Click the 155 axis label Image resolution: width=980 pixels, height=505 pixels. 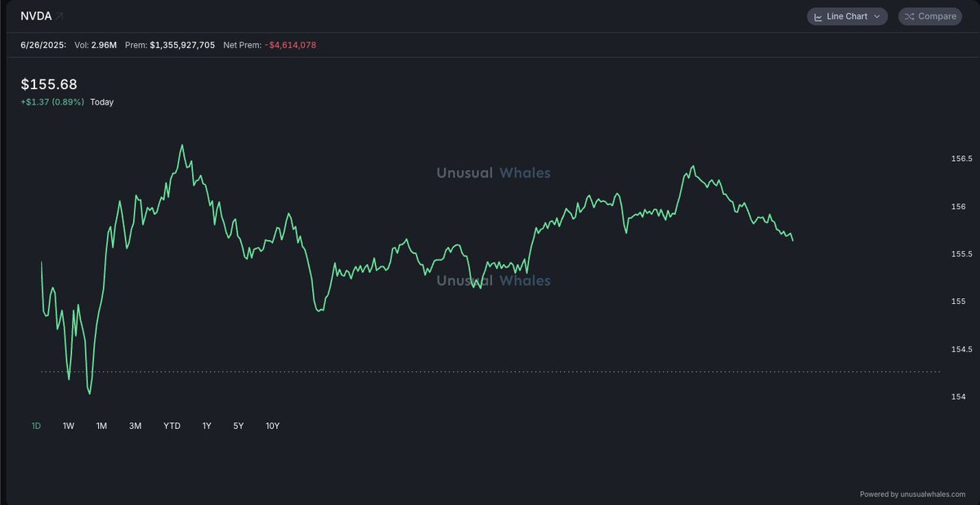click(x=957, y=302)
